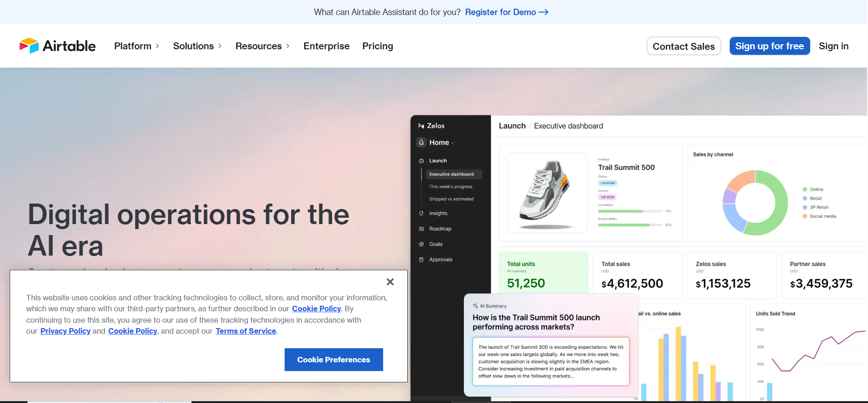The image size is (868, 403).
Task: Click the Online legend color dot
Action: (805, 189)
